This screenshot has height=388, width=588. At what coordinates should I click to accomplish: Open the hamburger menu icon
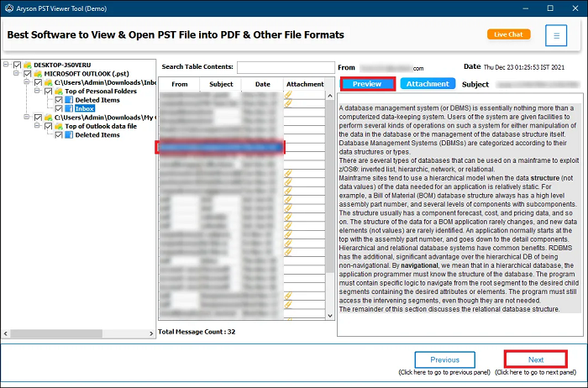(x=556, y=35)
